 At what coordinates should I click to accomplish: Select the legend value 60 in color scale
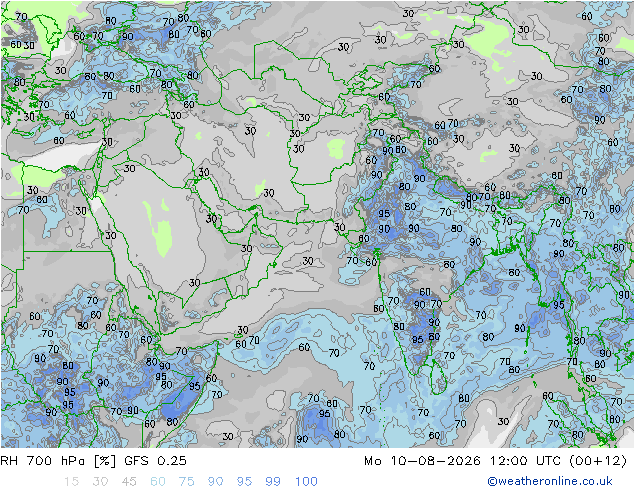[157, 482]
